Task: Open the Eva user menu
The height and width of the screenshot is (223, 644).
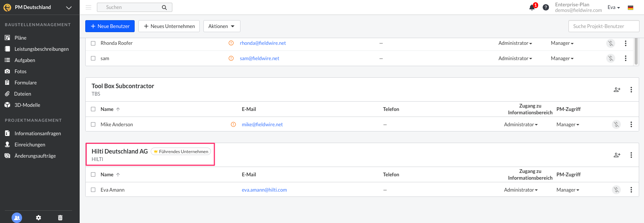Action: (x=614, y=7)
